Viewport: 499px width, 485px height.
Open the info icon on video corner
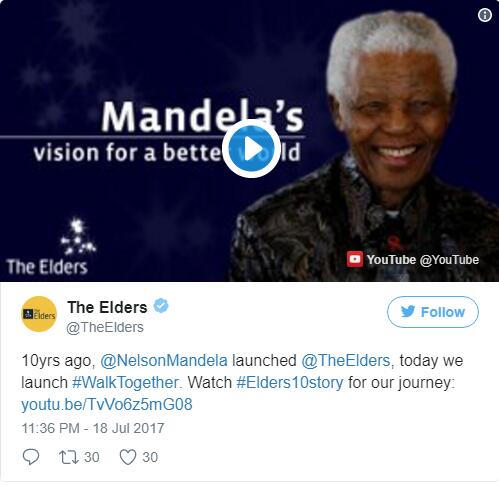(485, 15)
